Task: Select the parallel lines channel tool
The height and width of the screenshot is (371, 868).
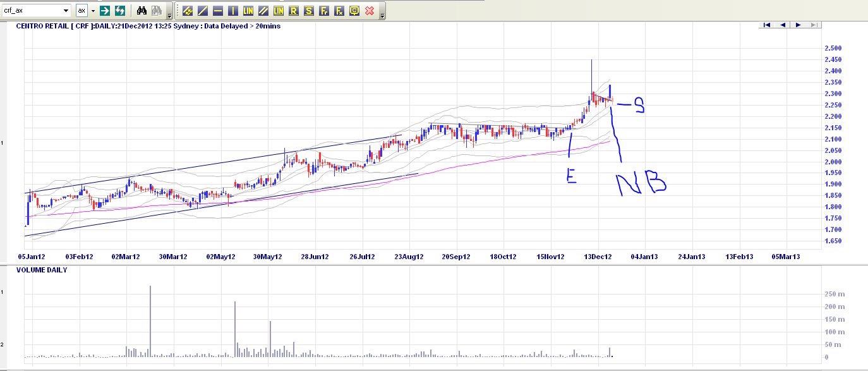Action: click(263, 11)
